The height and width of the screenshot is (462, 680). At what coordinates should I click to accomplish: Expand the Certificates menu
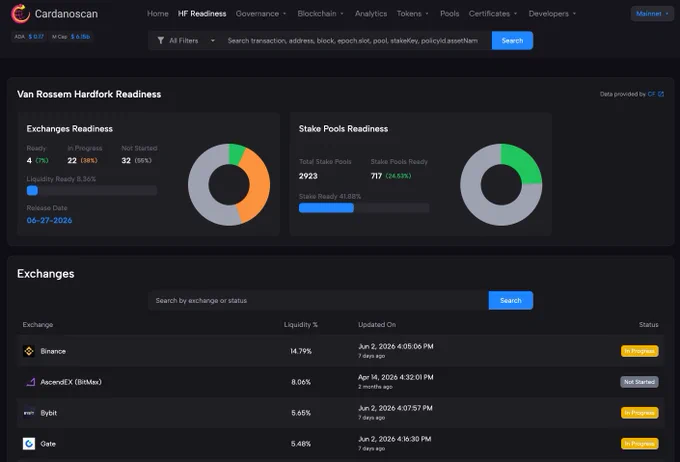(493, 13)
